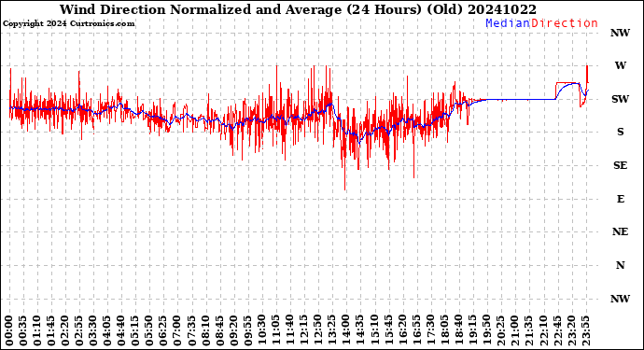Click the 17:30 time axis label

pyautogui.click(x=430, y=330)
